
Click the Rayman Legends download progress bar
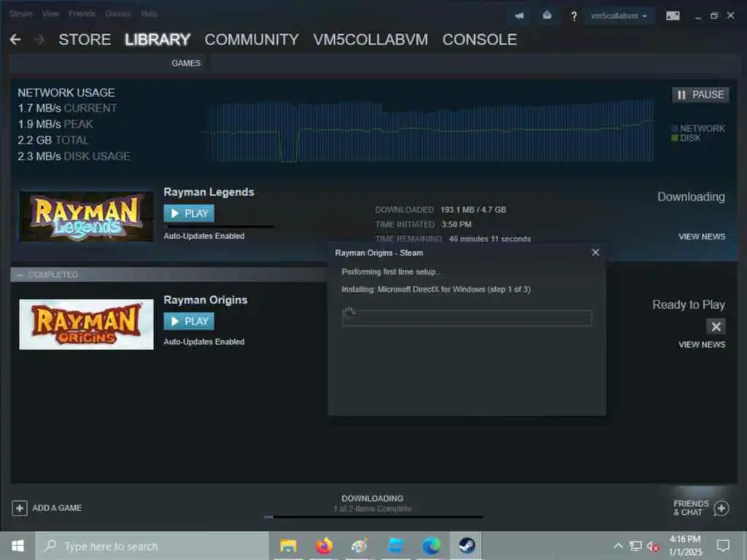(x=219, y=227)
